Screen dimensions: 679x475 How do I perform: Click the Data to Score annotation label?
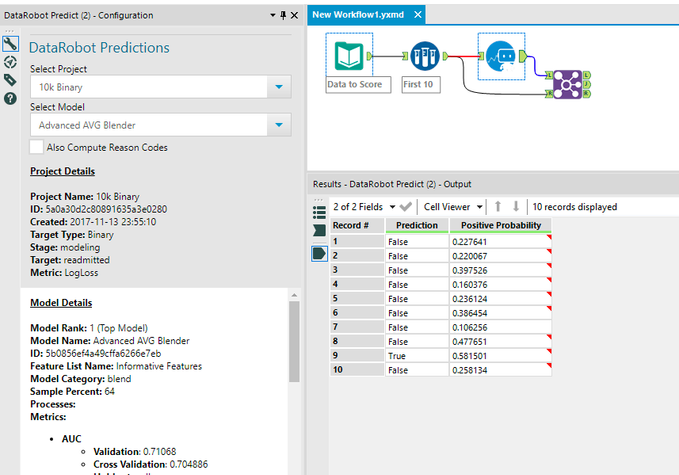click(x=358, y=84)
